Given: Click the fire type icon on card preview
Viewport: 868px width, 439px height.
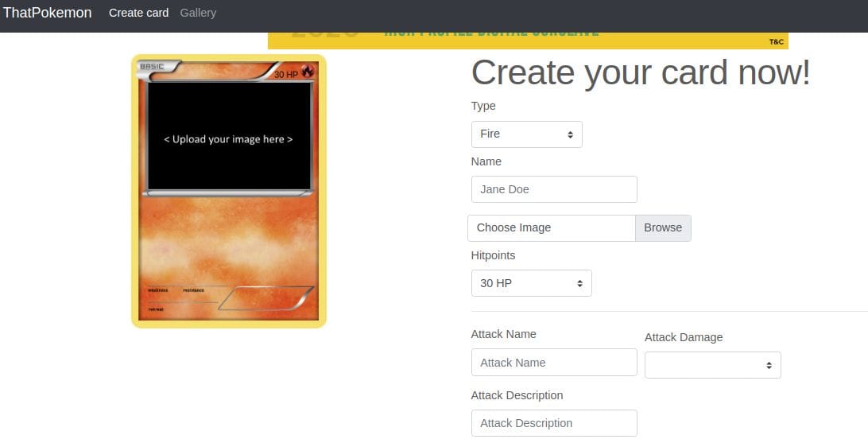Looking at the screenshot, I should tap(308, 72).
